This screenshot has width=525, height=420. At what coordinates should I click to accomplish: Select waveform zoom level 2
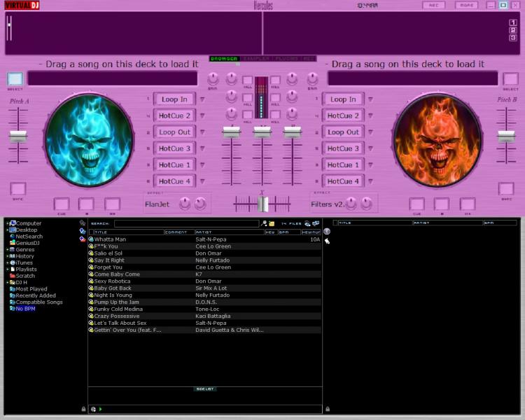(512, 30)
